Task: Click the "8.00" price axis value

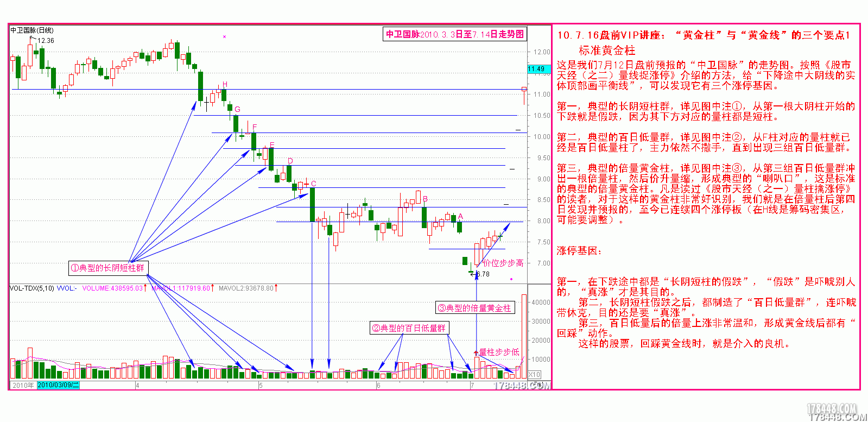Action: pyautogui.click(x=543, y=221)
